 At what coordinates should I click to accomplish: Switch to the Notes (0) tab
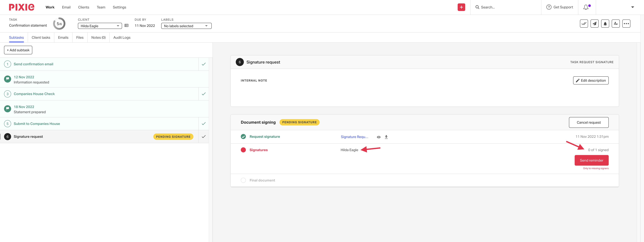tap(98, 38)
